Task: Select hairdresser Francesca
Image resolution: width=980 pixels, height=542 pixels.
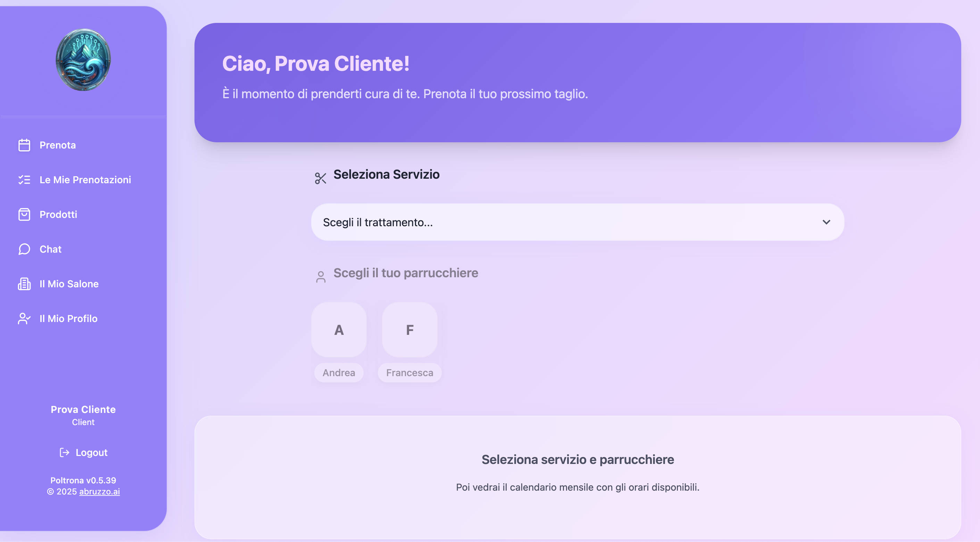Action: pyautogui.click(x=409, y=330)
